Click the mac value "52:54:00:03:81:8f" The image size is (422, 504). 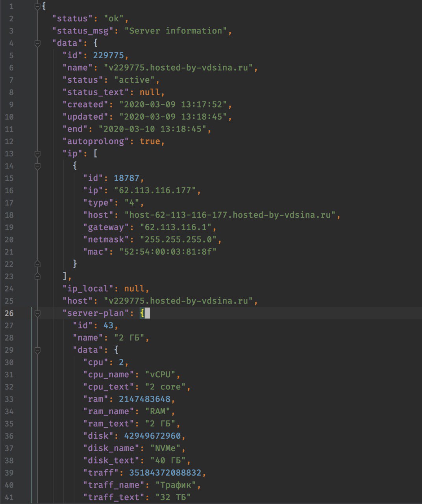point(168,252)
